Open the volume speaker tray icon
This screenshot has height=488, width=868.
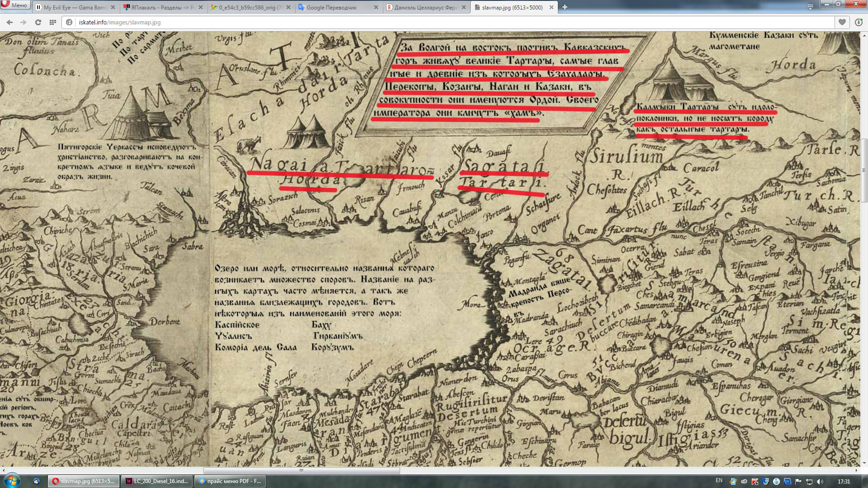pyautogui.click(x=820, y=482)
